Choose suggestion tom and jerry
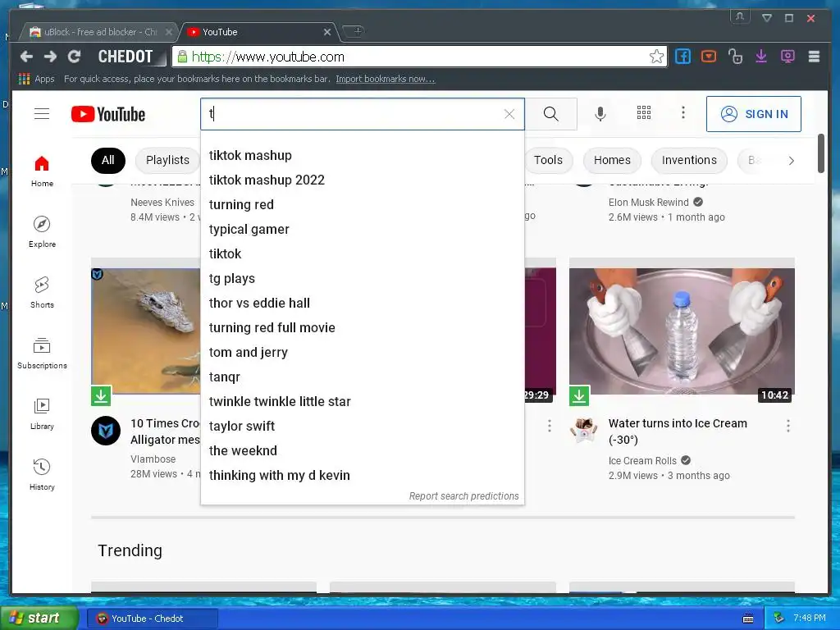840x630 pixels. pos(362,353)
